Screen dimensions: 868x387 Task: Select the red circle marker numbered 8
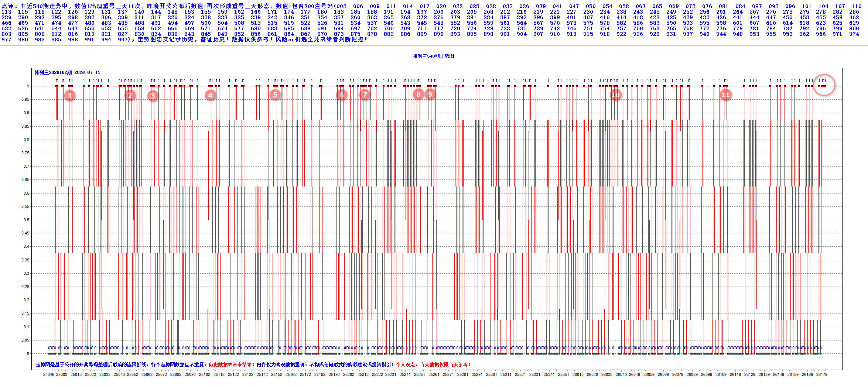pyautogui.click(x=418, y=94)
